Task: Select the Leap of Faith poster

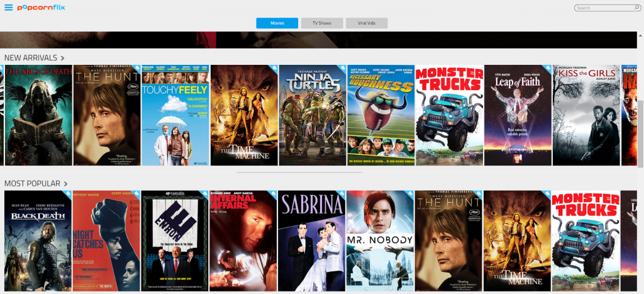Action: tap(518, 115)
